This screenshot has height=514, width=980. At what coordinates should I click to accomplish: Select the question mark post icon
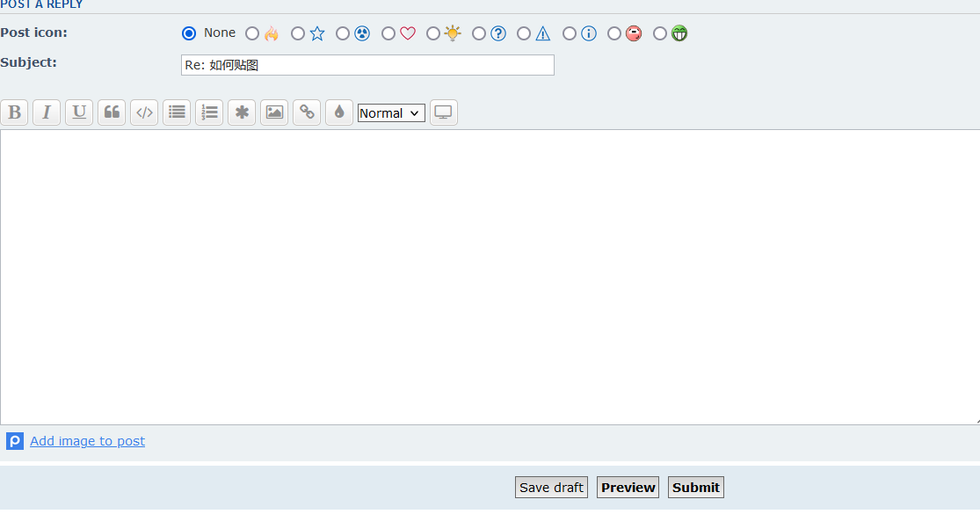(479, 33)
